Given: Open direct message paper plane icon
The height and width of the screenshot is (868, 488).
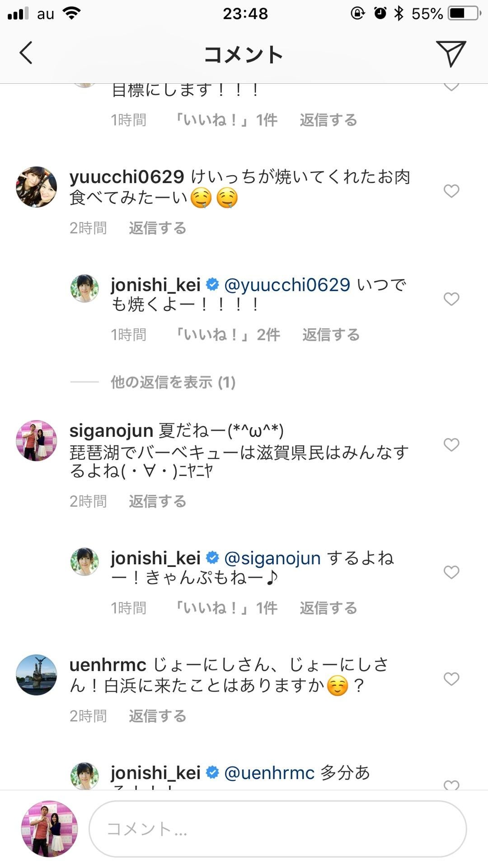Looking at the screenshot, I should 450,53.
